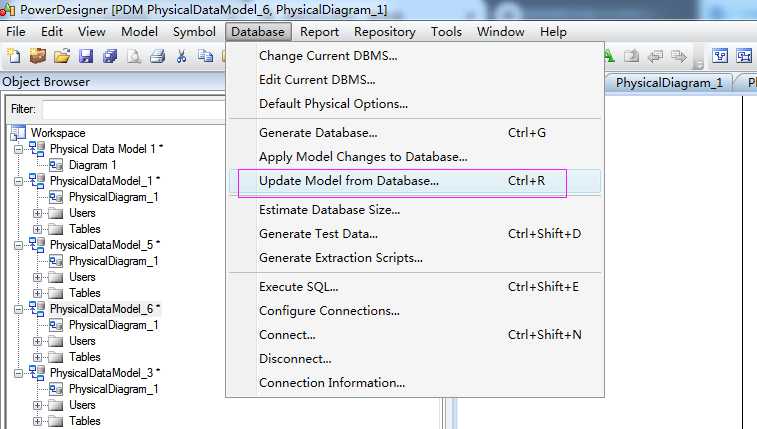Screen dimensions: 757x429
Task: Click the Cut scissors icon
Action: 182,56
